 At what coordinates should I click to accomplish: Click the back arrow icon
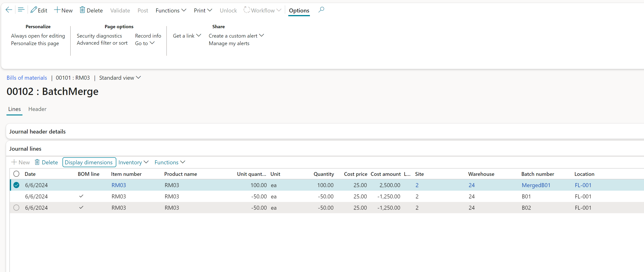pyautogui.click(x=9, y=10)
